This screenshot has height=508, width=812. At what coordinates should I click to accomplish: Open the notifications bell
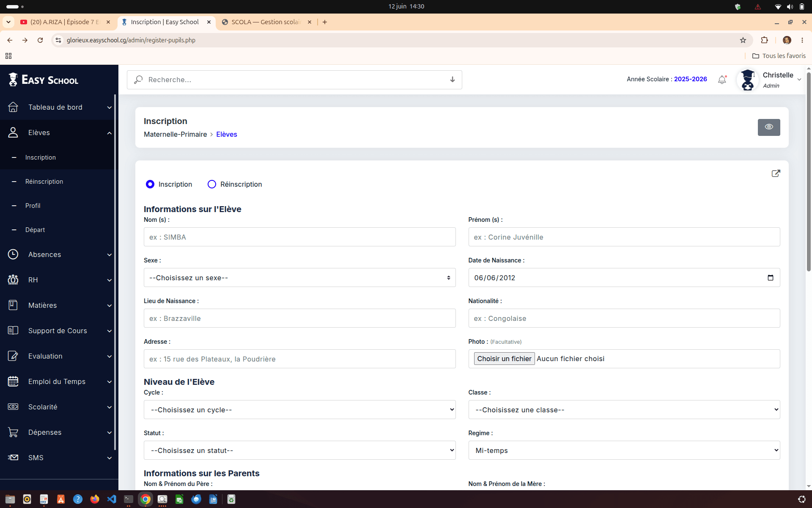click(722, 80)
